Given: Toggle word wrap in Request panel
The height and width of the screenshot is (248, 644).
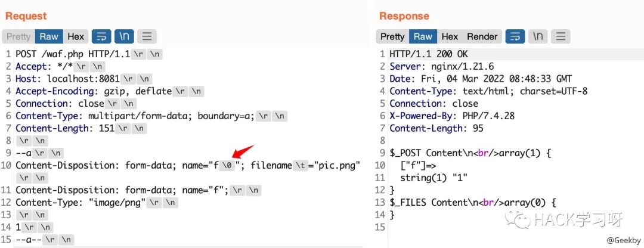Looking at the screenshot, I should point(101,36).
